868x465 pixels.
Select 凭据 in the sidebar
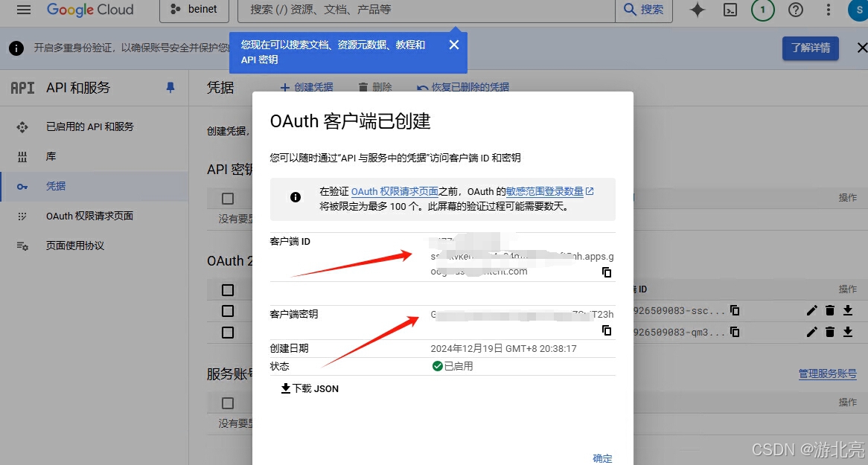(x=95, y=186)
